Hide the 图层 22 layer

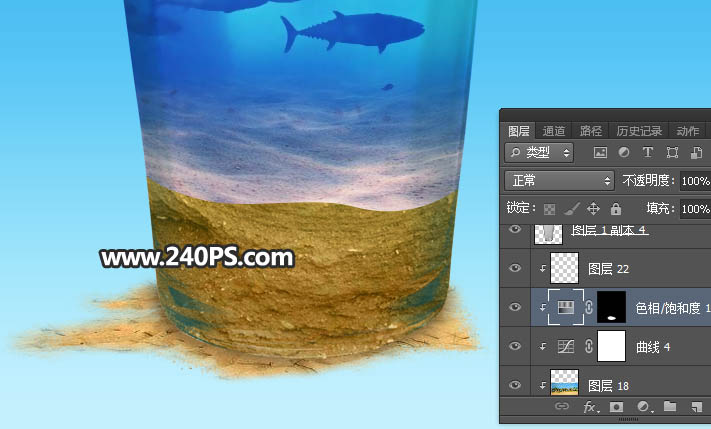coord(515,268)
